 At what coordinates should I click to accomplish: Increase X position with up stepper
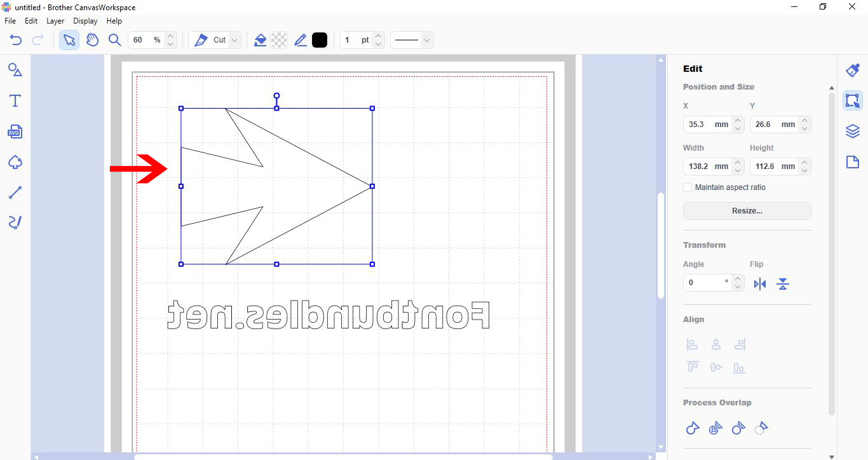coord(738,121)
